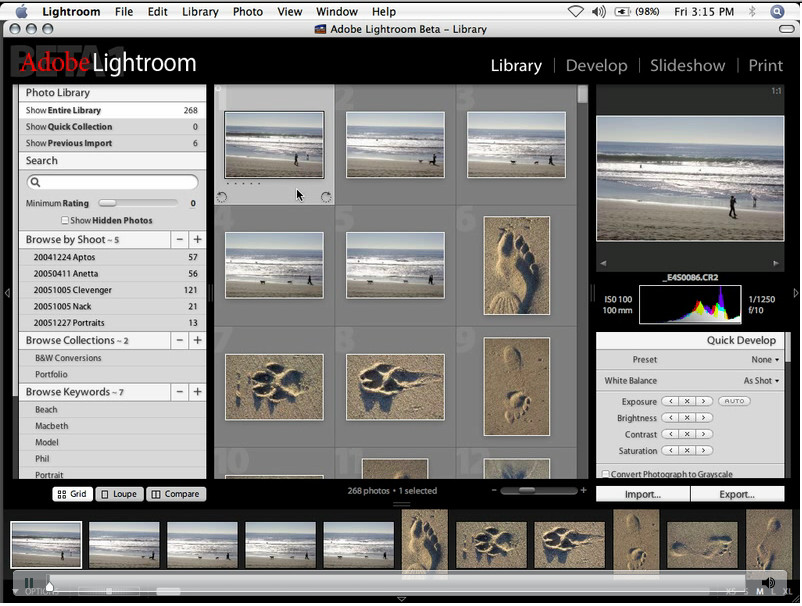Increase Brightness with the right arrow
This screenshot has height=606, width=802.
(704, 418)
